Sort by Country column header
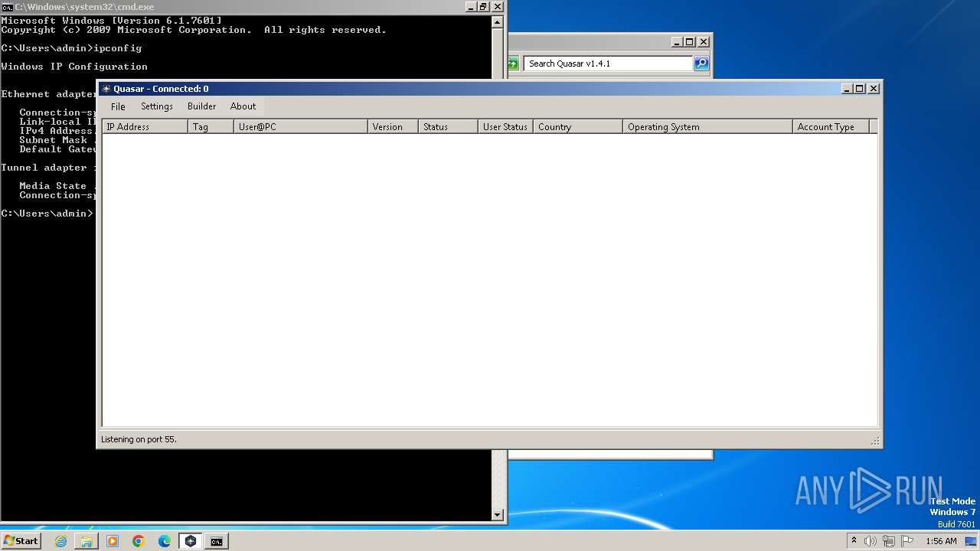Viewport: 980px width, 551px height. (578, 127)
